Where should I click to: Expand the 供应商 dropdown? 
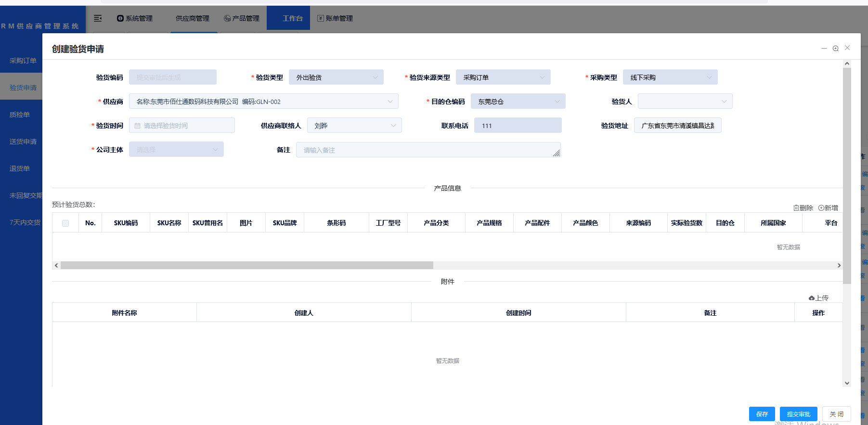(x=264, y=101)
